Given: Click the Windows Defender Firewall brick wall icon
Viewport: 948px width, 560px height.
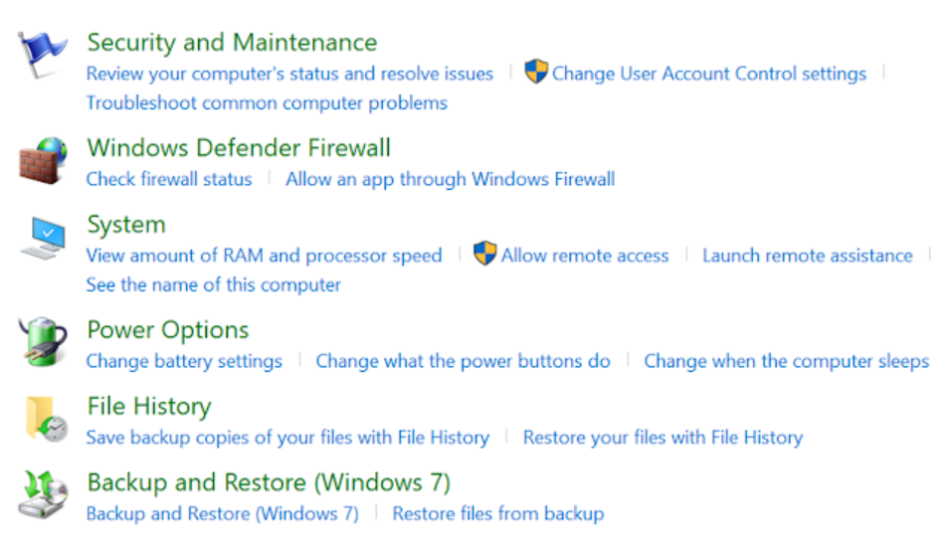Looking at the screenshot, I should [x=43, y=160].
